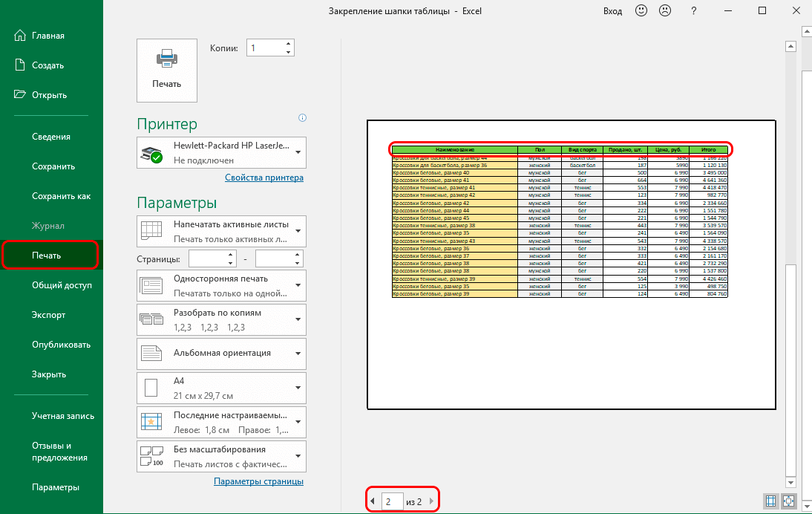Screen dimensions: 812x514
Task: Open Экспорт in the backstage menu
Action: (48, 315)
